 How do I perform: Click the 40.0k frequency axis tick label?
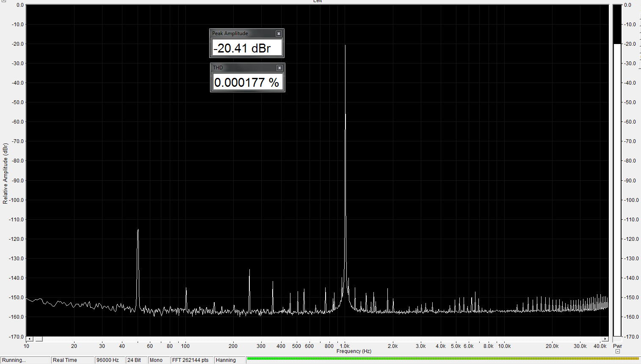(600, 346)
